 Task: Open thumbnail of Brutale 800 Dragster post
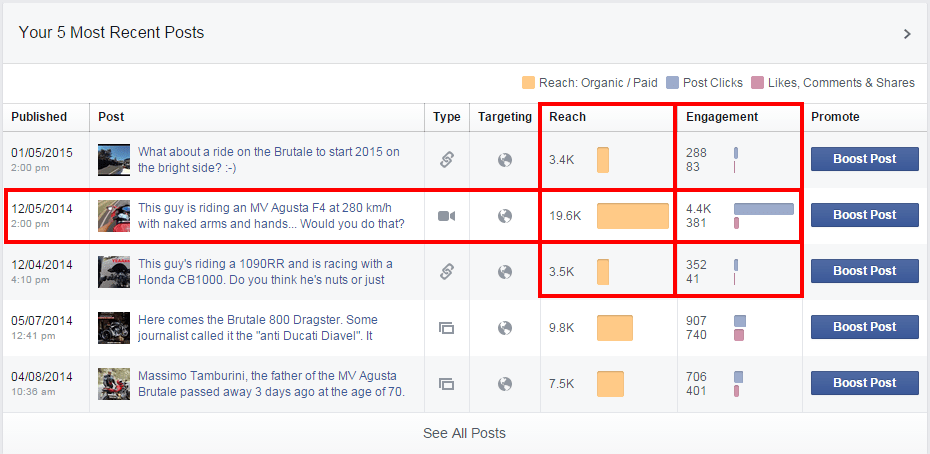(x=114, y=328)
